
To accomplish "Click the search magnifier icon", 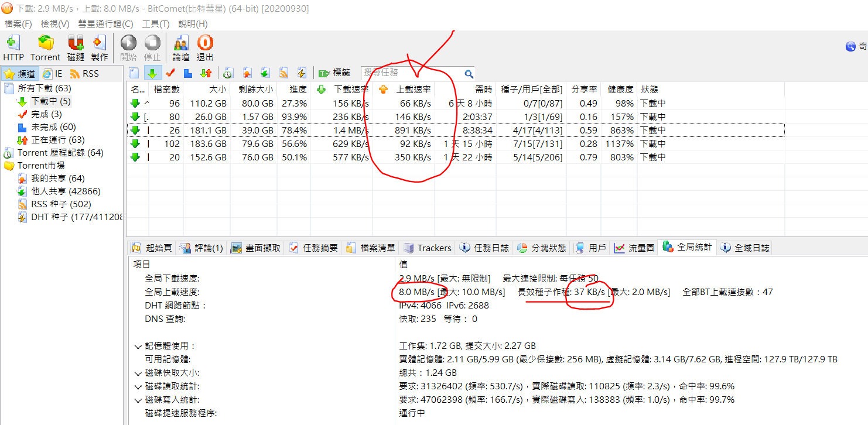I will pos(469,74).
